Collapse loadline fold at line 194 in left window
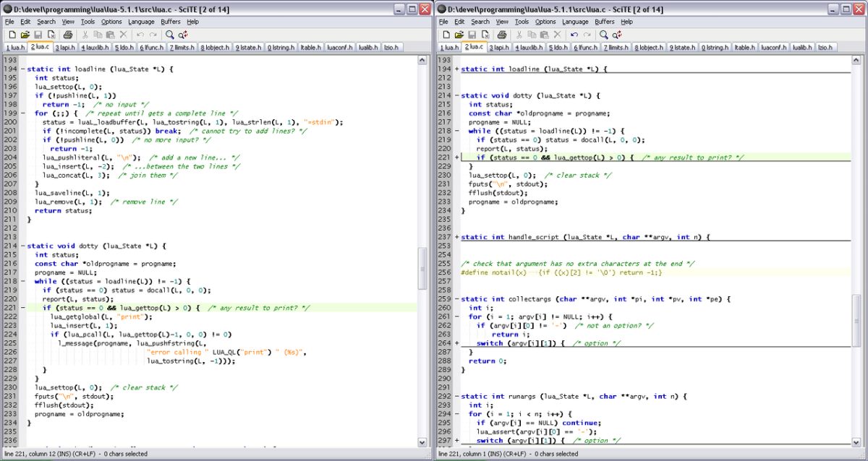This screenshot has height=461, width=868. click(x=22, y=69)
